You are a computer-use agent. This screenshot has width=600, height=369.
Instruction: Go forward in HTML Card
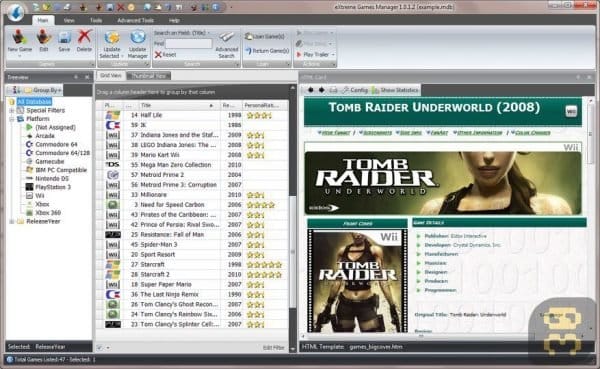[321, 90]
